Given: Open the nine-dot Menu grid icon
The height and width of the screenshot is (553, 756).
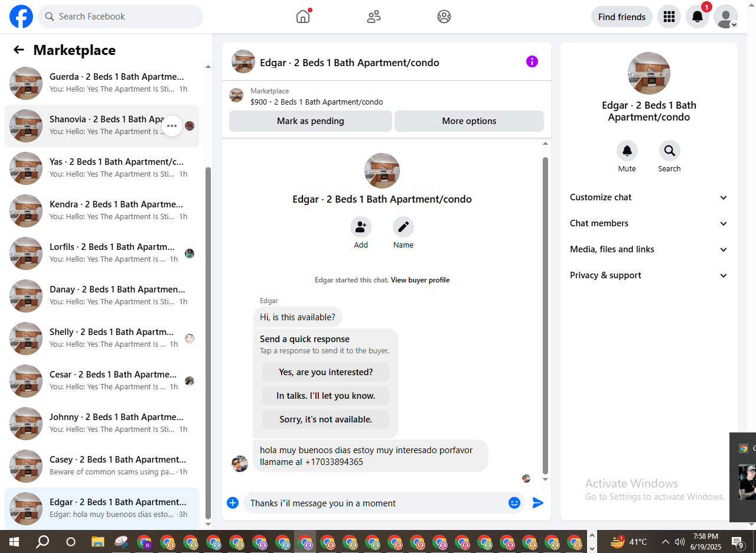Looking at the screenshot, I should [x=669, y=17].
